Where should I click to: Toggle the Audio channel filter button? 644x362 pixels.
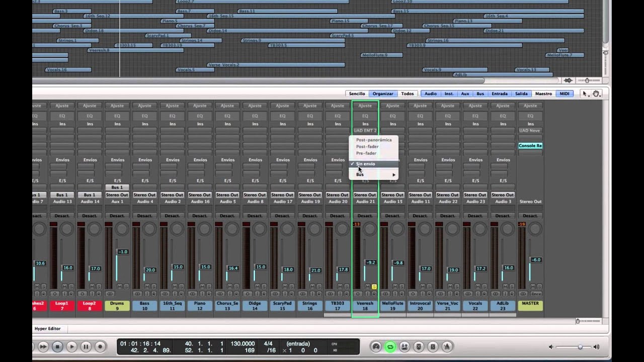click(431, 94)
